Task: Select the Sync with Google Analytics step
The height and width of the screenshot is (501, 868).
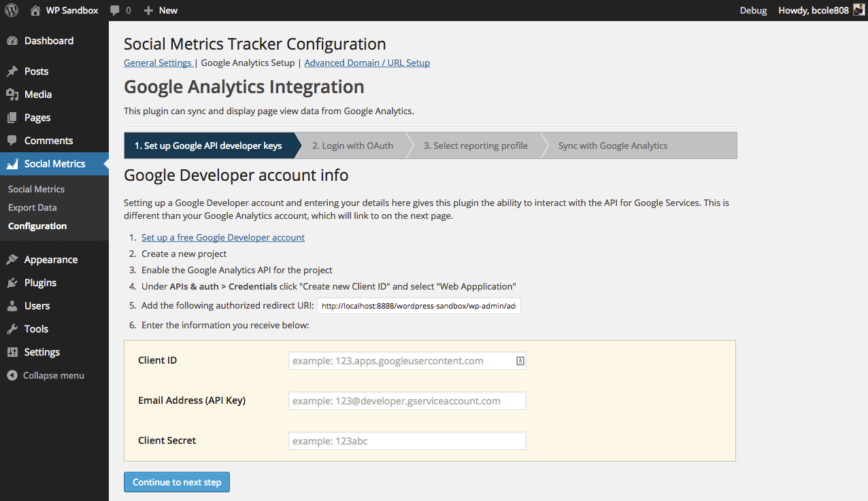Action: 613,145
